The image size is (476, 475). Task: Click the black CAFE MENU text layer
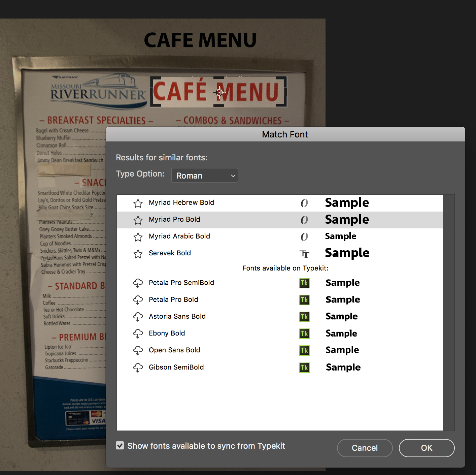[x=200, y=40]
